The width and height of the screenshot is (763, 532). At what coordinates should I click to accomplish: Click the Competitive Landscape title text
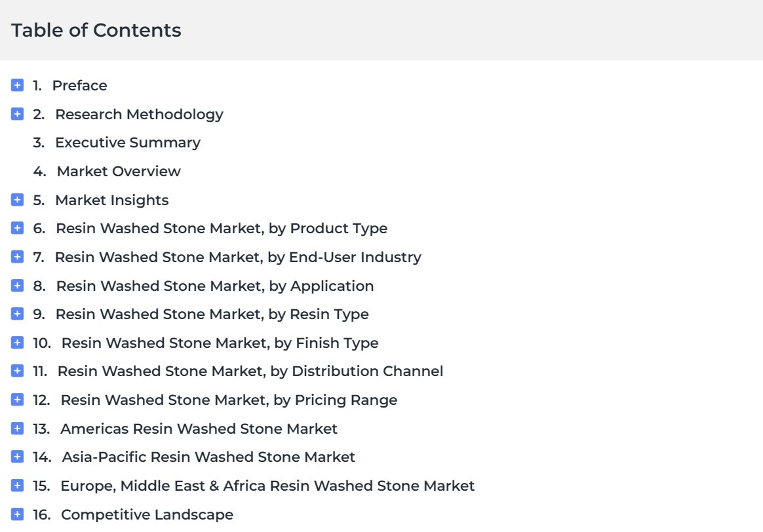point(147,514)
